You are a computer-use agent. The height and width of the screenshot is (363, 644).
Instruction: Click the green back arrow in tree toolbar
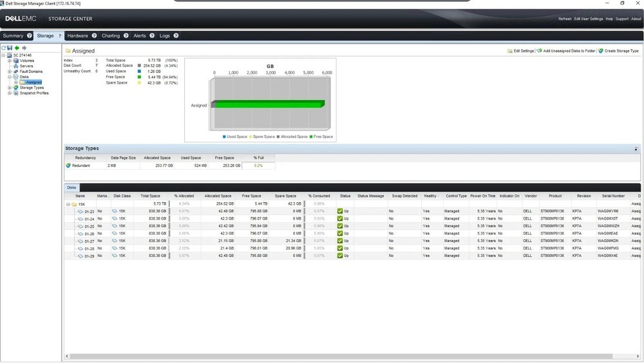pos(17,48)
